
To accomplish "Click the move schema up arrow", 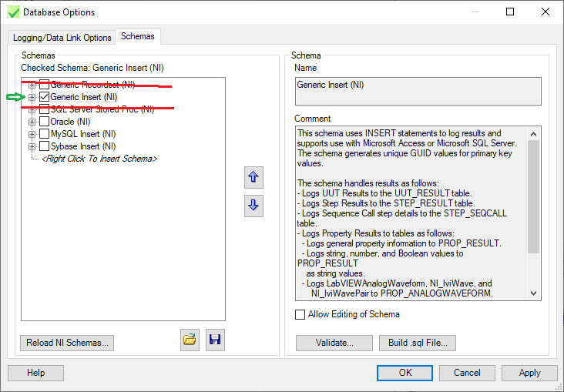I will [253, 178].
